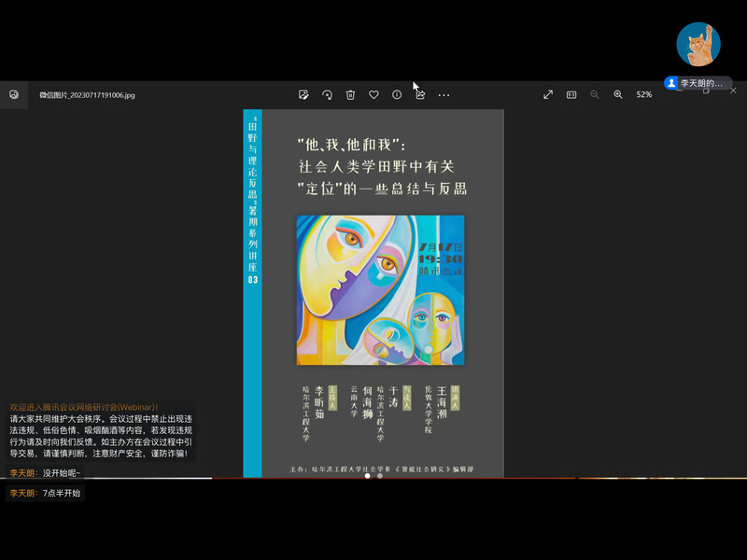Click the 李天朗 name label

coord(701,83)
